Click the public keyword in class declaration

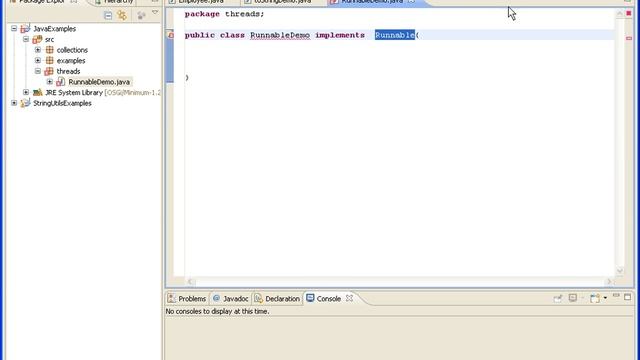pyautogui.click(x=200, y=35)
